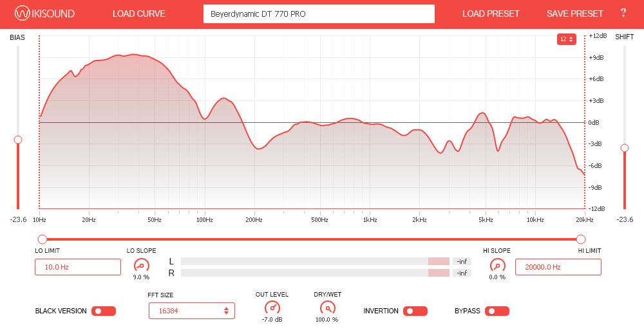Click SAVE PRESET button
The image size is (644, 332).
coord(574,14)
